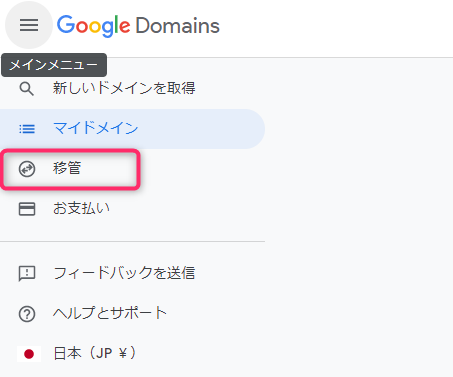Open the 日本（JP ¥）region selector
453x377 pixels.
tap(95, 353)
